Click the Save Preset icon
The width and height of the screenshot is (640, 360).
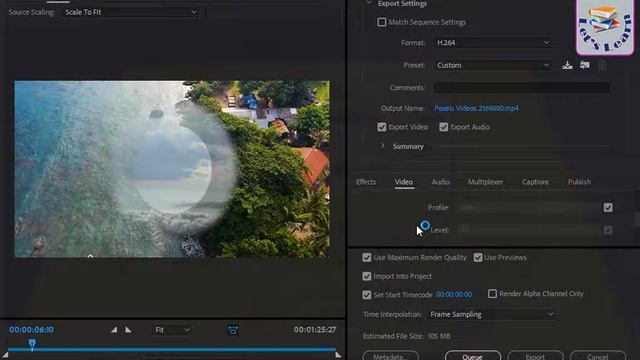pyautogui.click(x=567, y=65)
